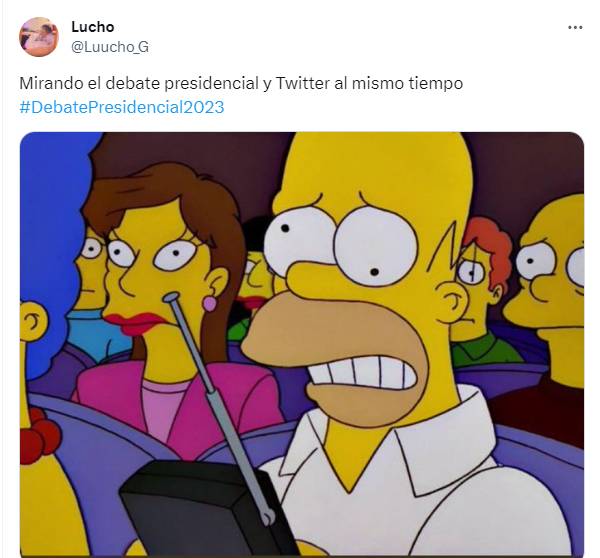
Task: Open the three-dot more options menu
Action: (575, 28)
